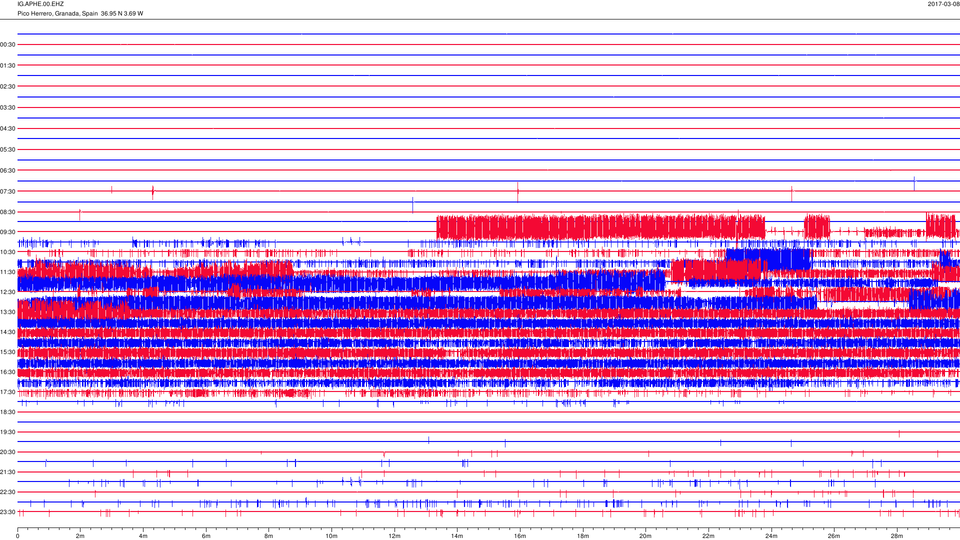The width and height of the screenshot is (960, 540).
Task: Select the 08:30 time label
Action: [x=7, y=212]
